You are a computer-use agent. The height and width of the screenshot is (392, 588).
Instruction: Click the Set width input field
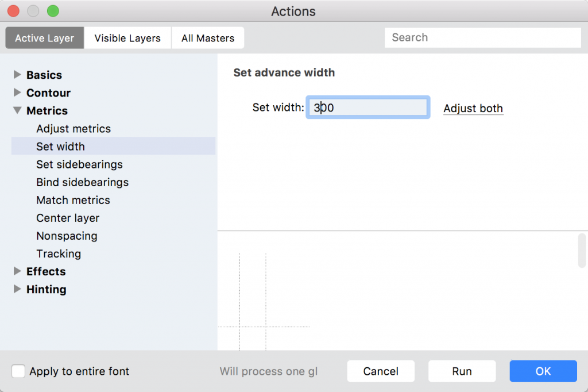(x=367, y=107)
